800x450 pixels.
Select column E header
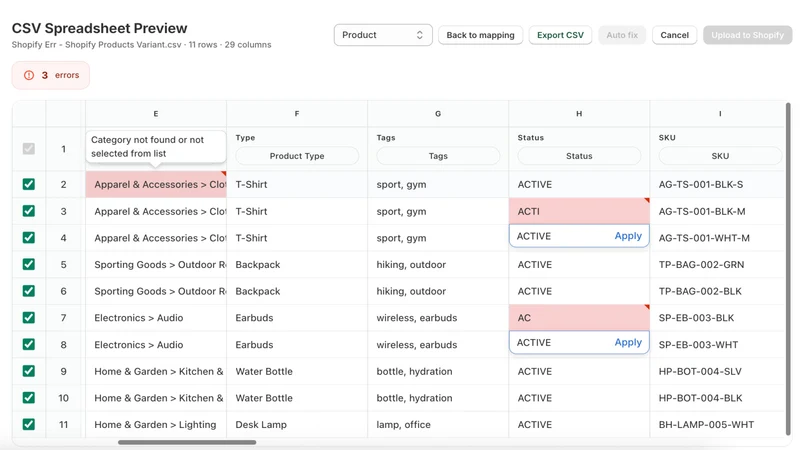coord(156,114)
